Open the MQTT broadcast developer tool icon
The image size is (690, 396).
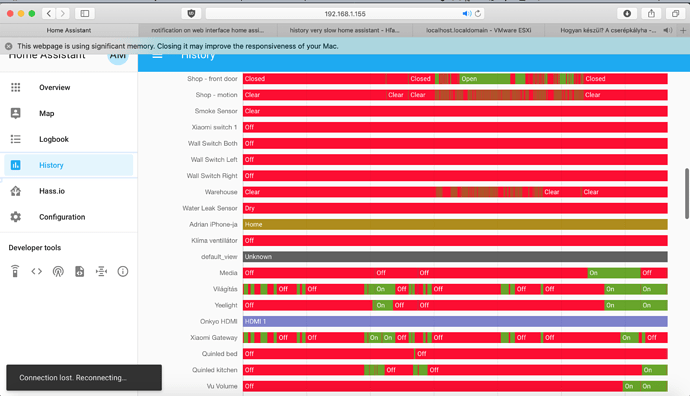[58, 271]
